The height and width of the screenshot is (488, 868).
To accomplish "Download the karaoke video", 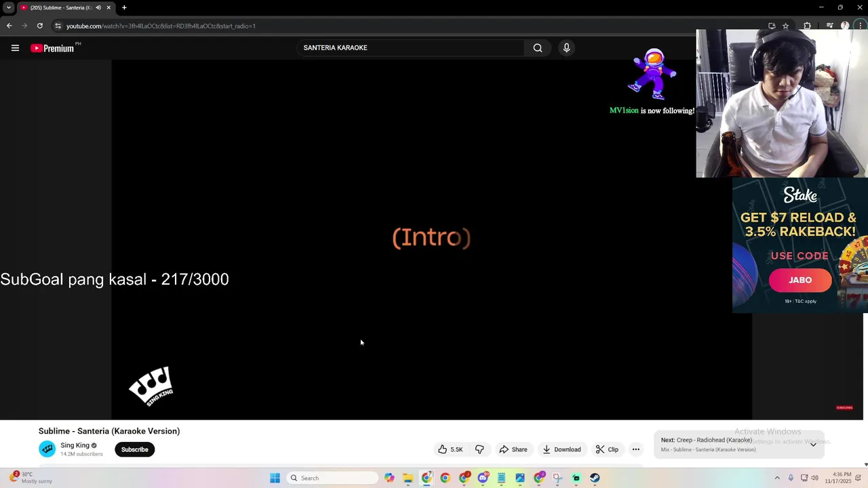I will [x=561, y=449].
